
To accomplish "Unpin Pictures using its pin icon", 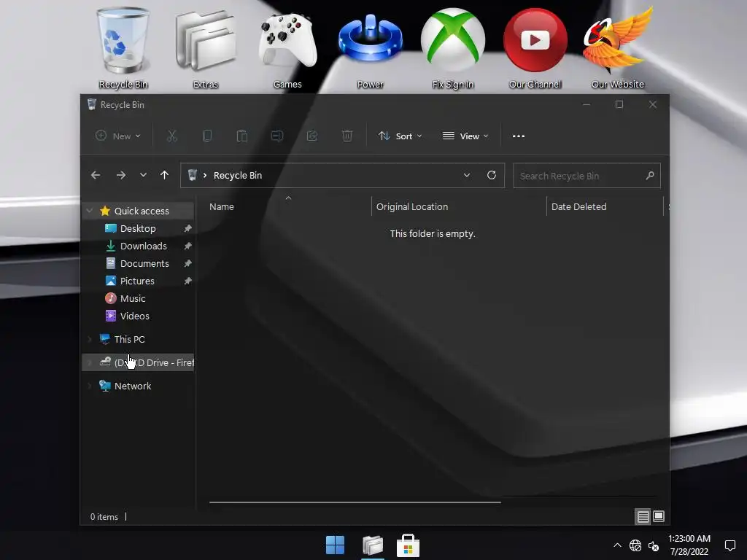I will (x=188, y=281).
